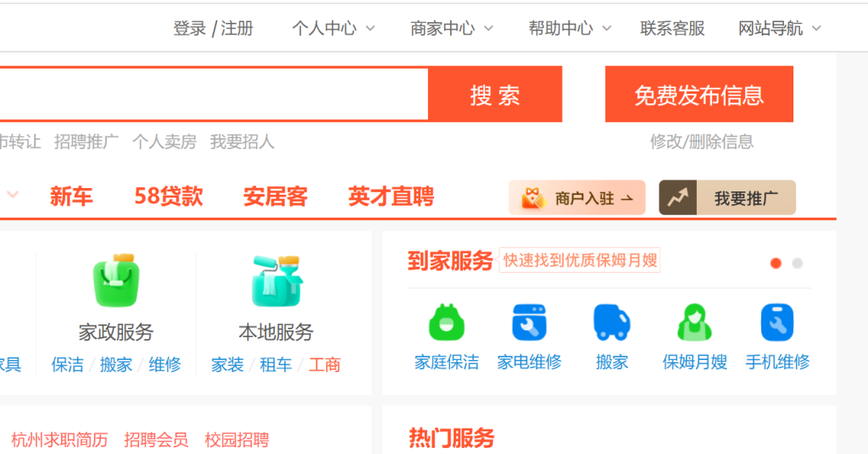
Task: Open the 联系客服 link
Action: (672, 28)
